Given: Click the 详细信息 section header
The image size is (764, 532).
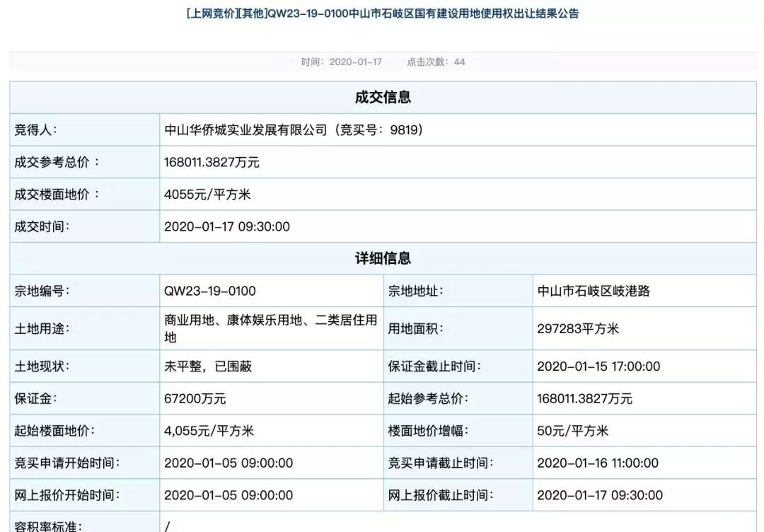Looking at the screenshot, I should tap(382, 258).
